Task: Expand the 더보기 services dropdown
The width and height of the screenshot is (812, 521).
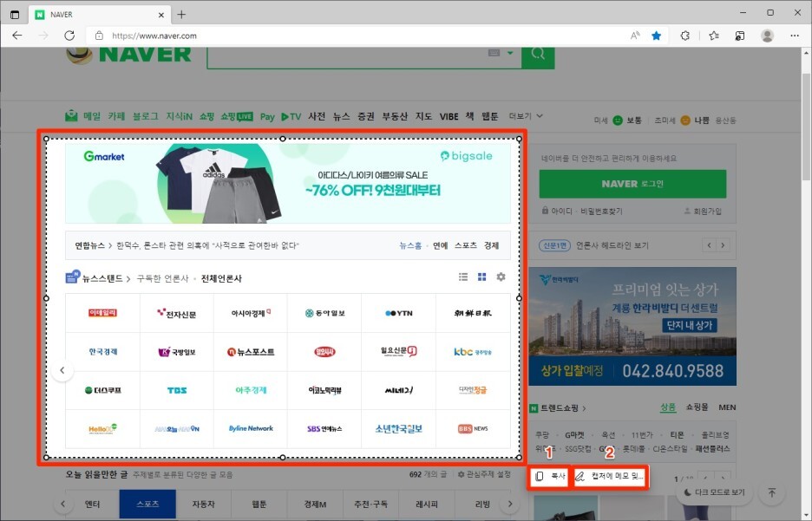Action: (526, 116)
